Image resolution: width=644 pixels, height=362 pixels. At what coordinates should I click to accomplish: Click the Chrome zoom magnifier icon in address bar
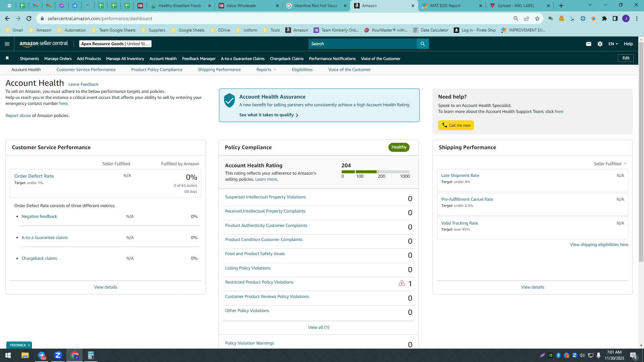click(516, 18)
